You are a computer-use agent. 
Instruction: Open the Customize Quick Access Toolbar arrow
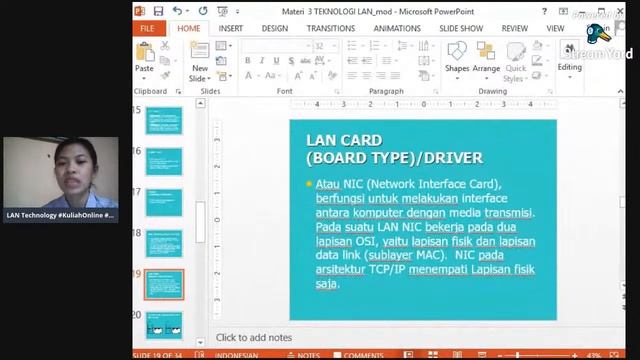(x=238, y=12)
